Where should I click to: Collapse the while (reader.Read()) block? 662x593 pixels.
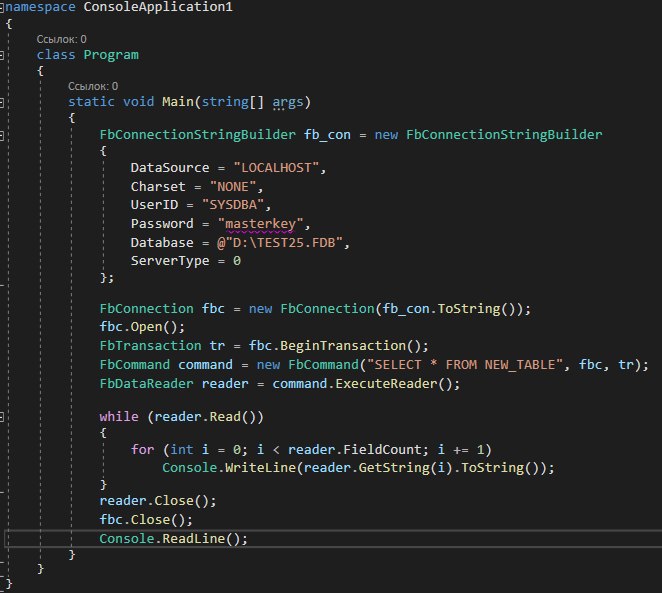pos(2,417)
